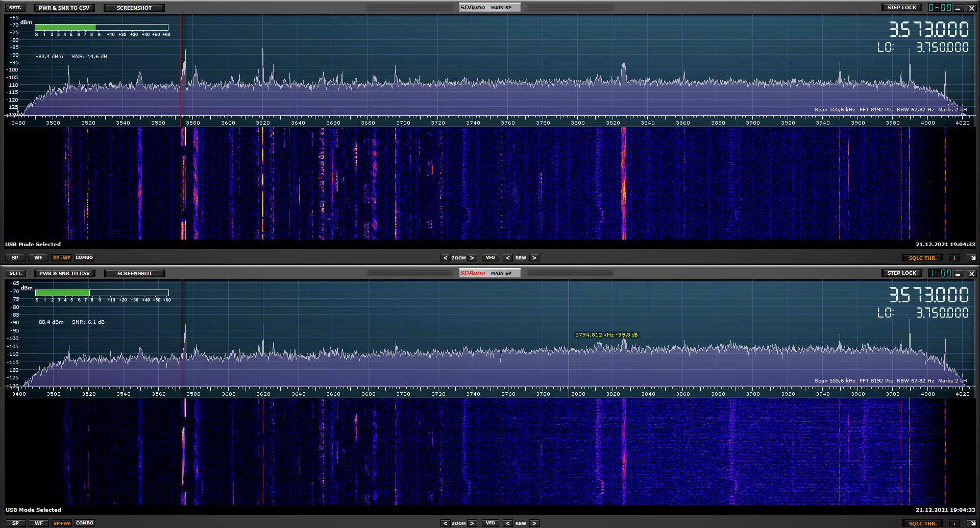Screen dimensions: 980x528
Task: Click the LO 3.750.000 display, bottom window
Action: 923,313
